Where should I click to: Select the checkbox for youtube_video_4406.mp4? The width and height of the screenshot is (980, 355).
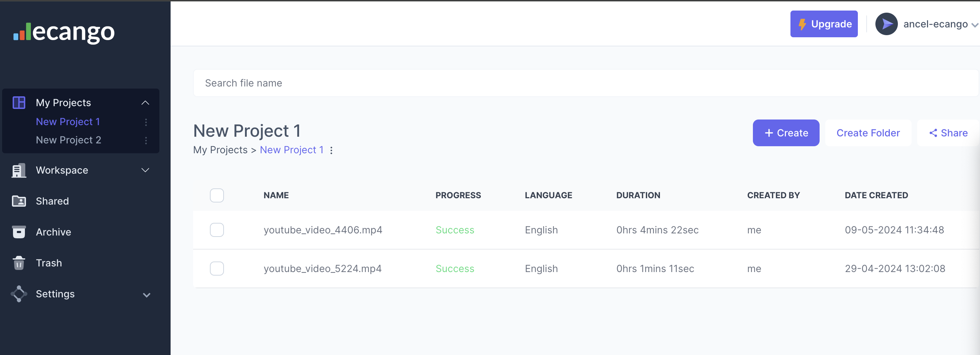[x=217, y=230]
